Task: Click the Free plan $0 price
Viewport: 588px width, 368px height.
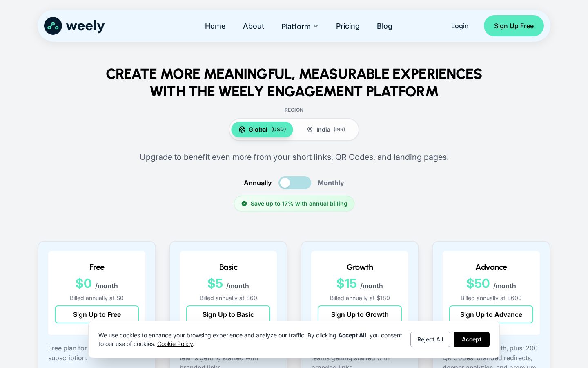Action: [x=84, y=283]
